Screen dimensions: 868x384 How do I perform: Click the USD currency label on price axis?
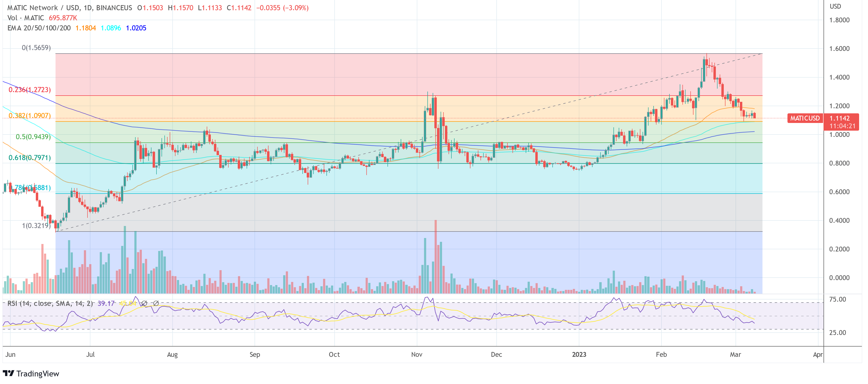[835, 6]
